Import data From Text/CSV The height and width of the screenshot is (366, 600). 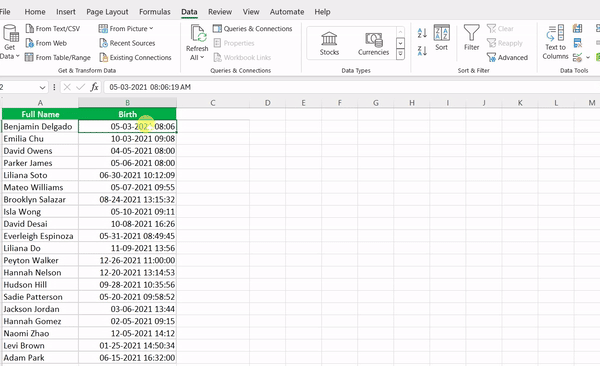click(x=53, y=29)
